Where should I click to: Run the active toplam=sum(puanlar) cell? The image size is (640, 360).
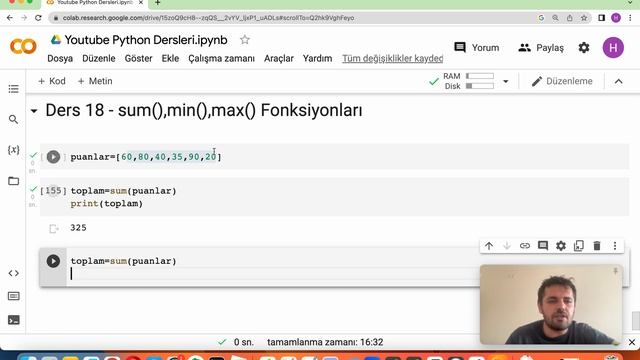53,261
